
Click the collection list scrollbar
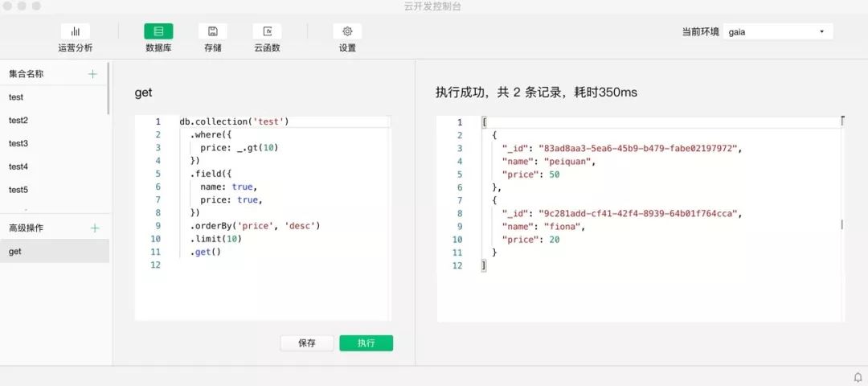click(108, 88)
